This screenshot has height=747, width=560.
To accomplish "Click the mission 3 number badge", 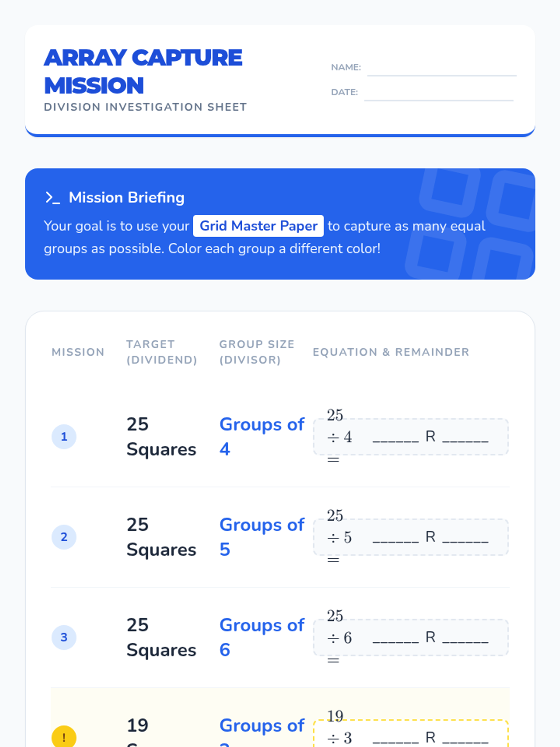I will tap(64, 637).
